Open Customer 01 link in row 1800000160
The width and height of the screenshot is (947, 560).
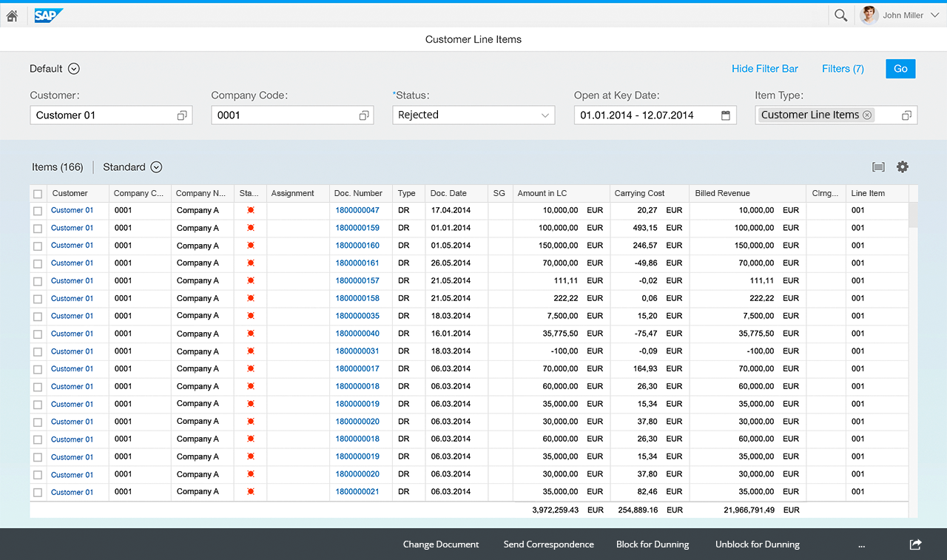(72, 246)
